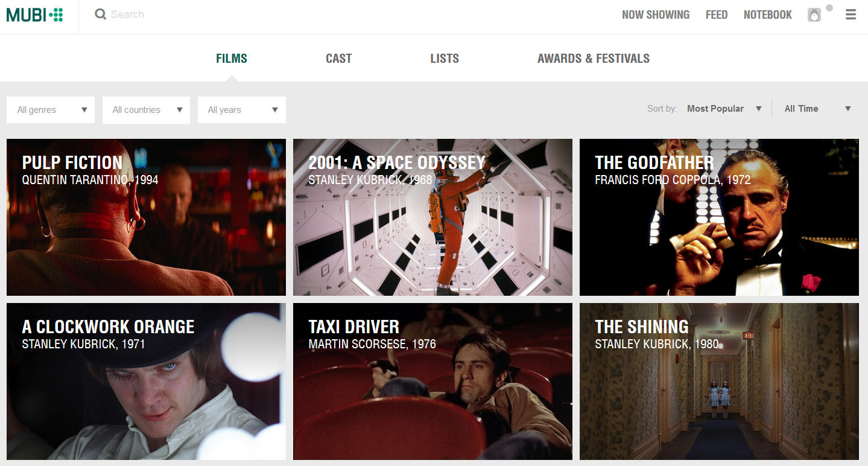868x466 pixels.
Task: Open the Awards & Festivals tab
Action: coord(594,59)
